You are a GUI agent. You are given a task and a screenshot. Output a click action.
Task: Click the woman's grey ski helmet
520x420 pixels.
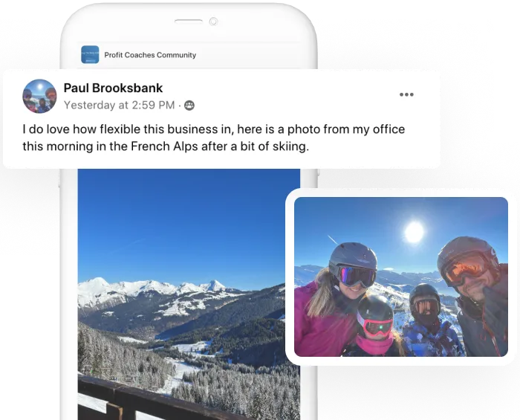[x=353, y=256]
